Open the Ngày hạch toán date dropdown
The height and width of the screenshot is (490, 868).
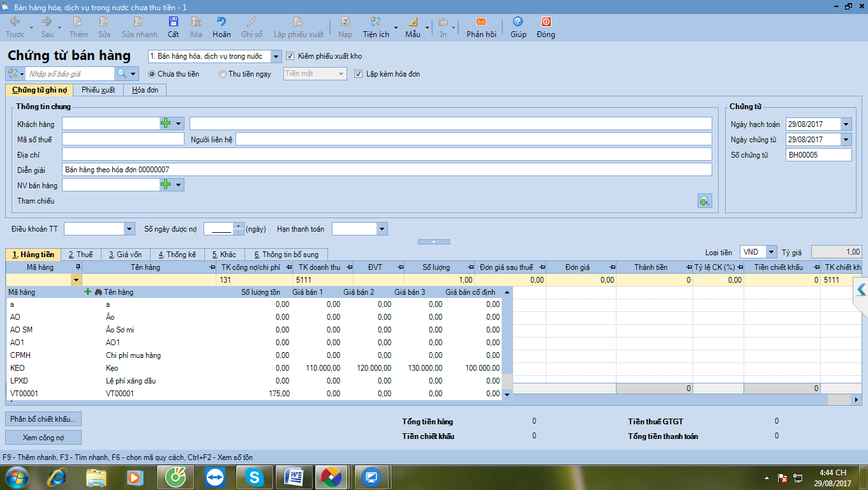click(846, 124)
